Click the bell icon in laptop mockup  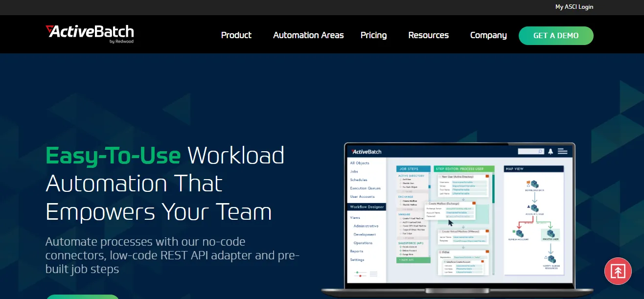coord(551,151)
